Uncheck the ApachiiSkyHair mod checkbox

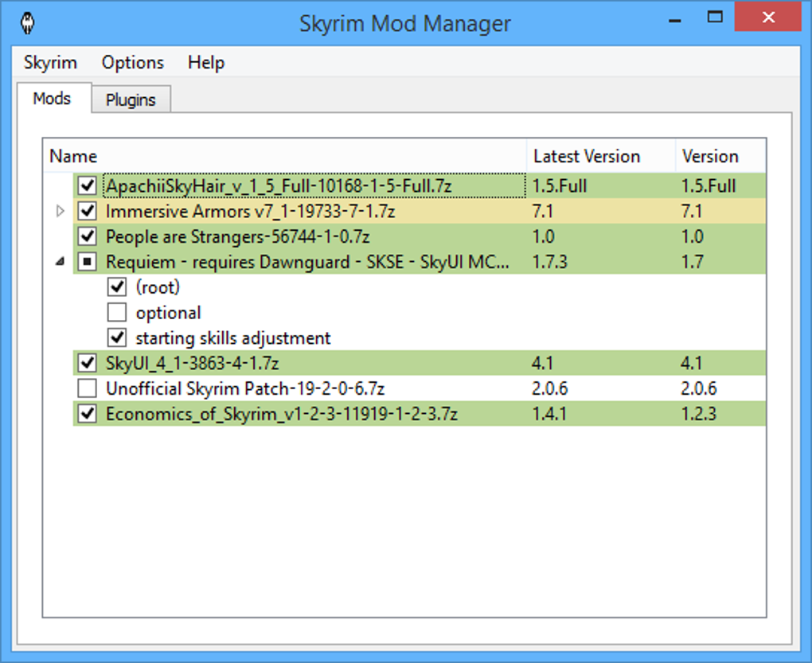click(x=87, y=185)
